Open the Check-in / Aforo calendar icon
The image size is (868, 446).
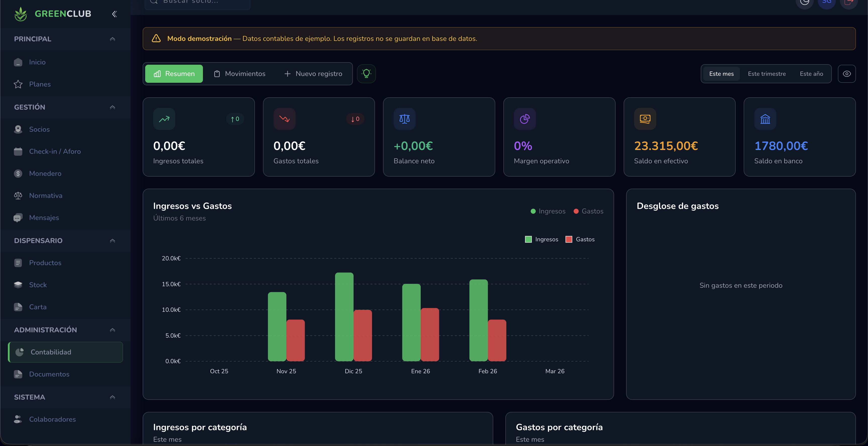pos(18,151)
